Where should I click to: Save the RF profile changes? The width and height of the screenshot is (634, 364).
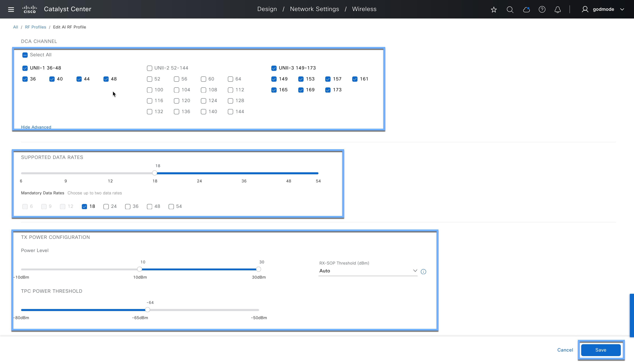[x=601, y=350]
